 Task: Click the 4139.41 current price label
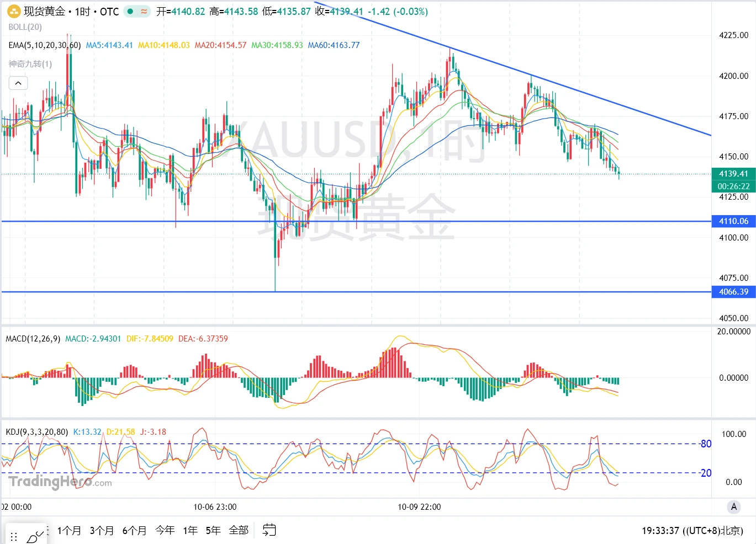pyautogui.click(x=733, y=174)
